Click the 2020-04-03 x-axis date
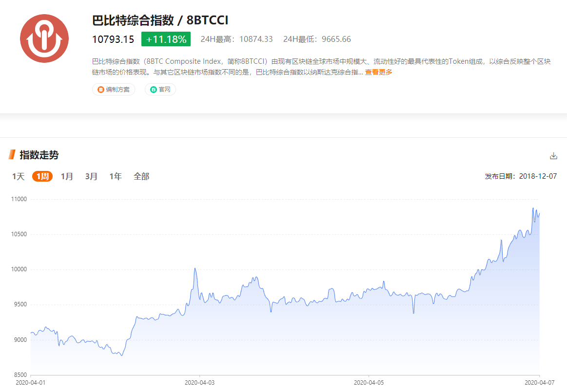567x392 pixels. (199, 383)
